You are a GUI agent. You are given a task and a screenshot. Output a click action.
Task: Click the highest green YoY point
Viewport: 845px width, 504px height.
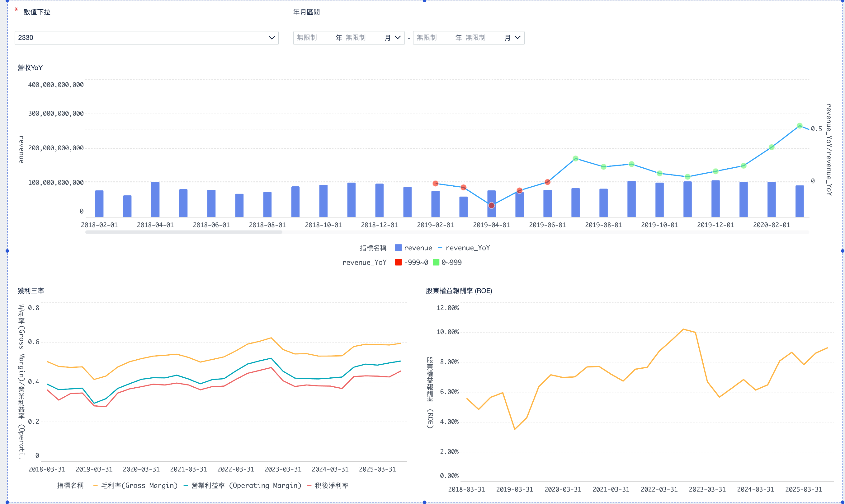click(x=800, y=126)
